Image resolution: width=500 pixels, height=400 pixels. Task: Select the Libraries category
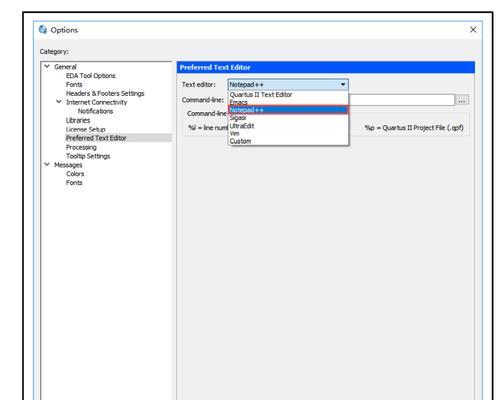78,120
